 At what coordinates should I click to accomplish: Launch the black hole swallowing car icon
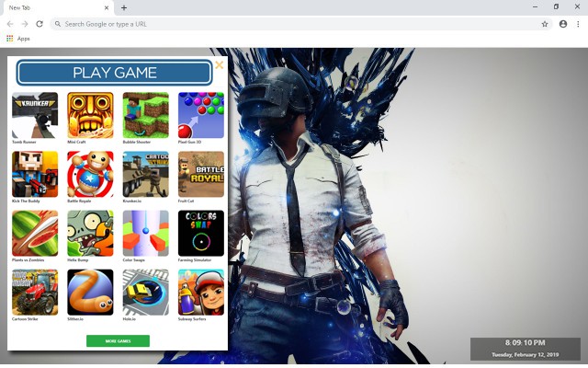coord(146,293)
